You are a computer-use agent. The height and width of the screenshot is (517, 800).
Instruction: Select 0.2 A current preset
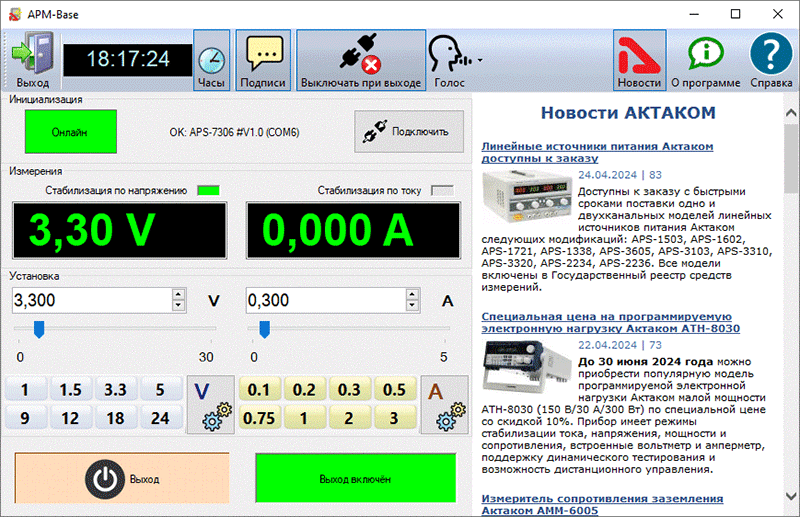(x=304, y=390)
